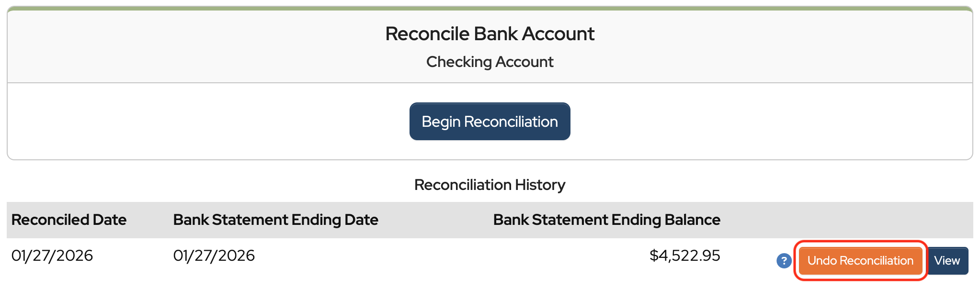Select the Bank Statement Ending Date cell of the row
Screen dimensions: 980x289
(x=214, y=256)
